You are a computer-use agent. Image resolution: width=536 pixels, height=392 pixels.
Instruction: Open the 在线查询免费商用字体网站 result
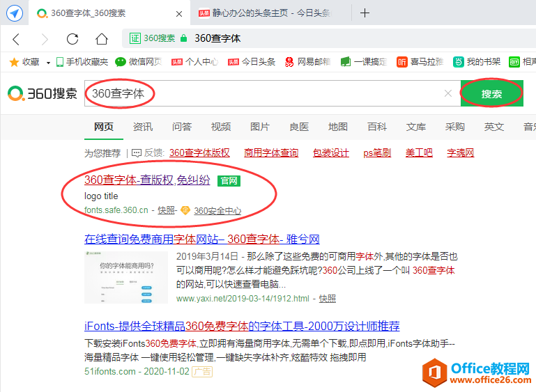(x=202, y=240)
